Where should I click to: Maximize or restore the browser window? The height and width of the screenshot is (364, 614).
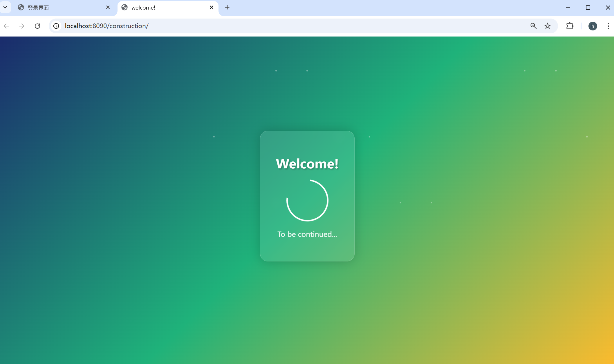588,8
